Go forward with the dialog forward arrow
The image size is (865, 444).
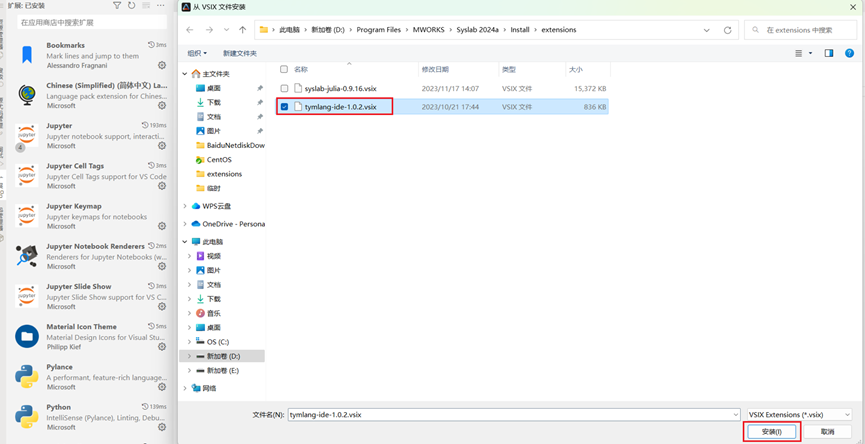point(209,30)
